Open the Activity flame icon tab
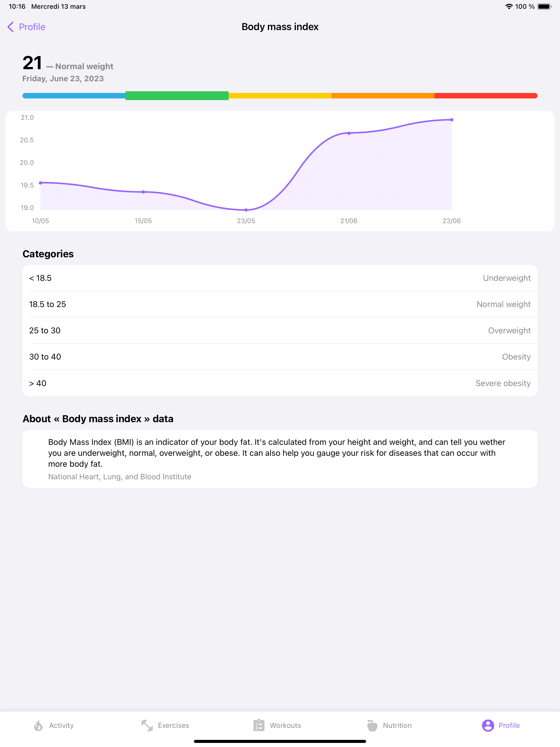 [39, 725]
